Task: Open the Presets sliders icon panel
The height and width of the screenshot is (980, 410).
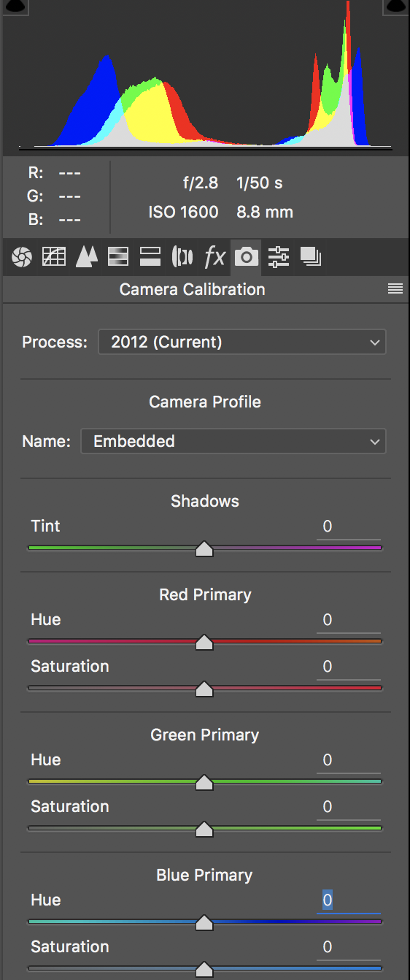Action: [x=279, y=257]
